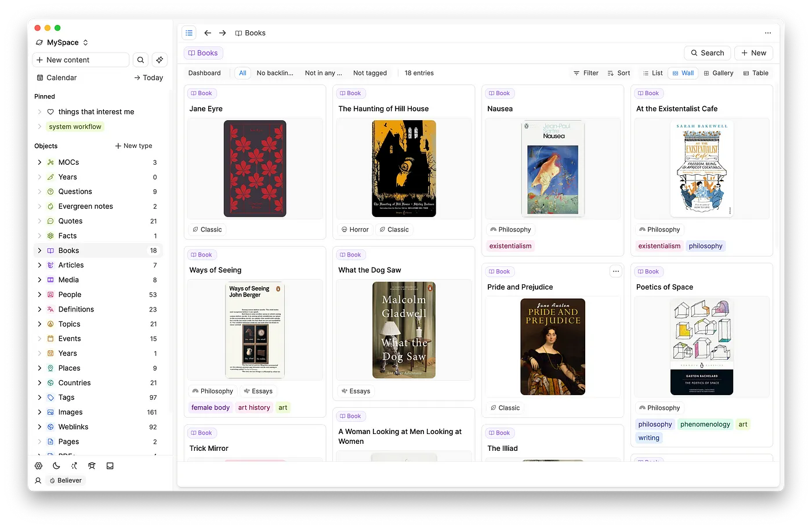This screenshot has width=812, height=528.
Task: Open the AI sparkle assistant icon
Action: (159, 60)
